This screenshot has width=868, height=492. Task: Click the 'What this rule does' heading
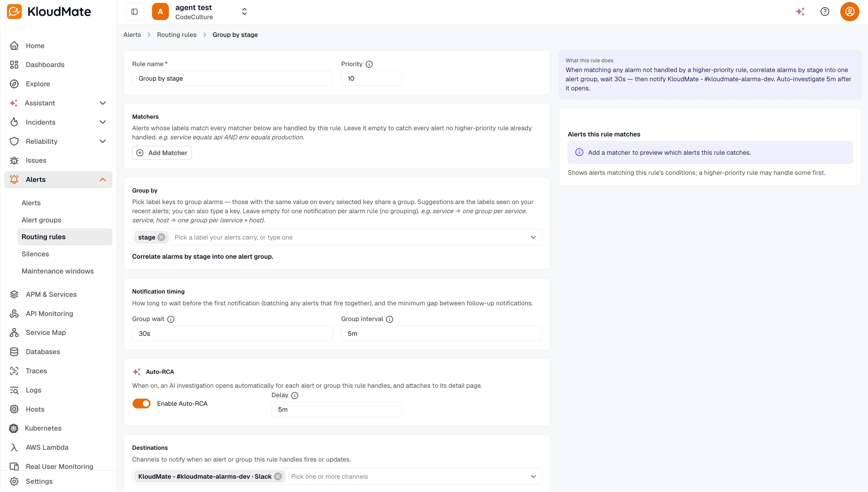589,61
